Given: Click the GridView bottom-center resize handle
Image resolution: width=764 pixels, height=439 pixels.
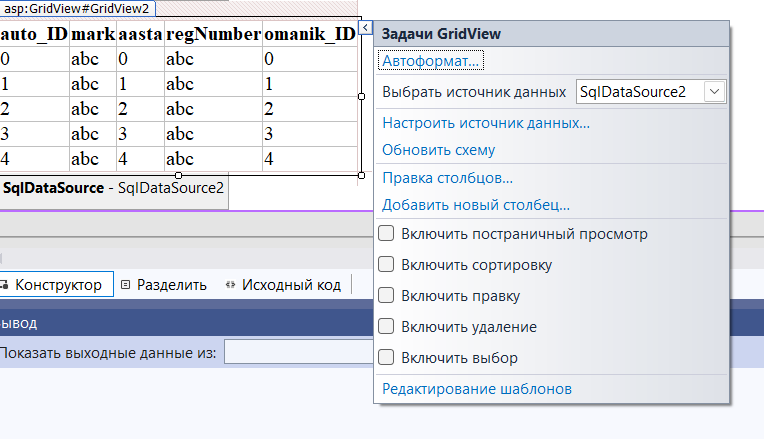Looking at the screenshot, I should tap(178, 175).
